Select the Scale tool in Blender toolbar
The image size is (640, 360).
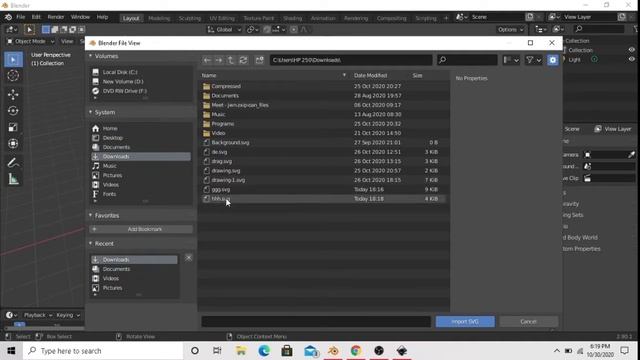(13, 127)
